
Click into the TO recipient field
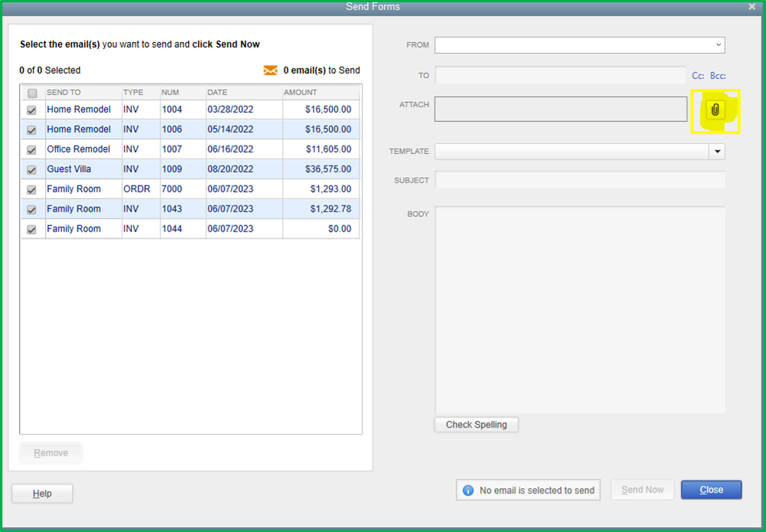561,75
